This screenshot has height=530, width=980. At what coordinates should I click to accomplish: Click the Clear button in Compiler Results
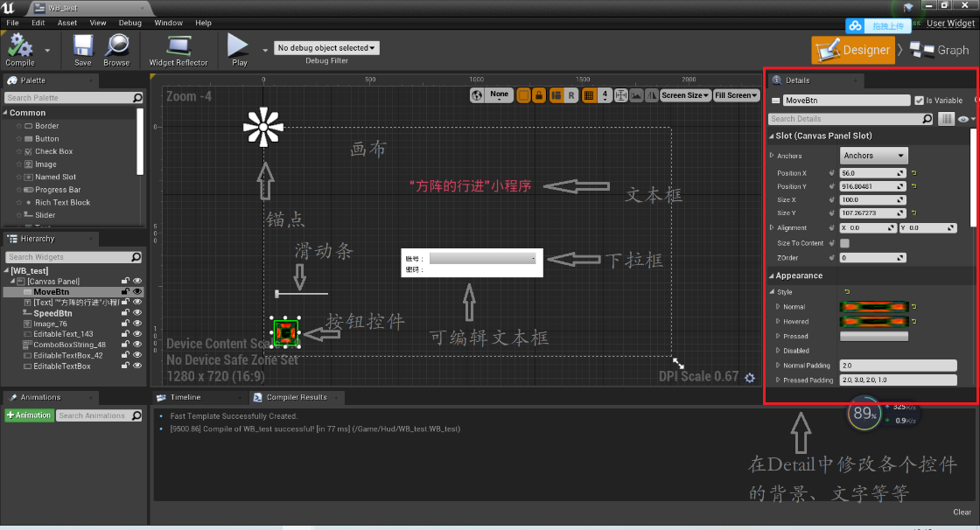962,512
